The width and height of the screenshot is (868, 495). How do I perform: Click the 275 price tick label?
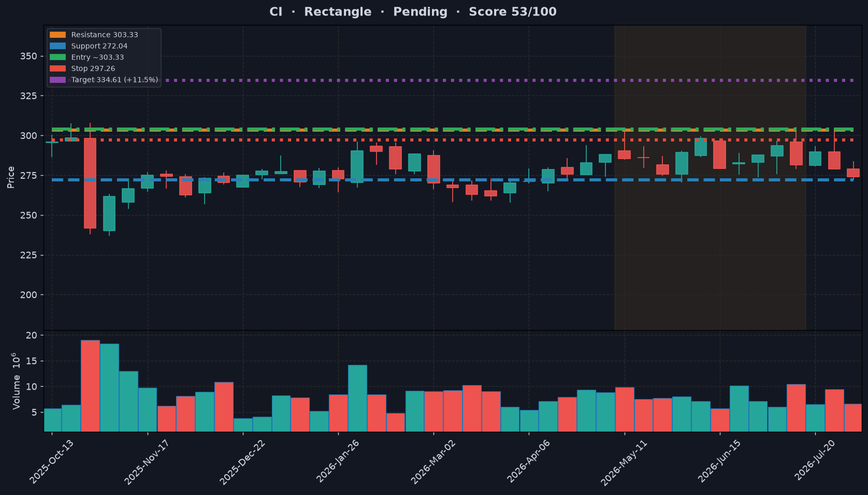point(29,176)
